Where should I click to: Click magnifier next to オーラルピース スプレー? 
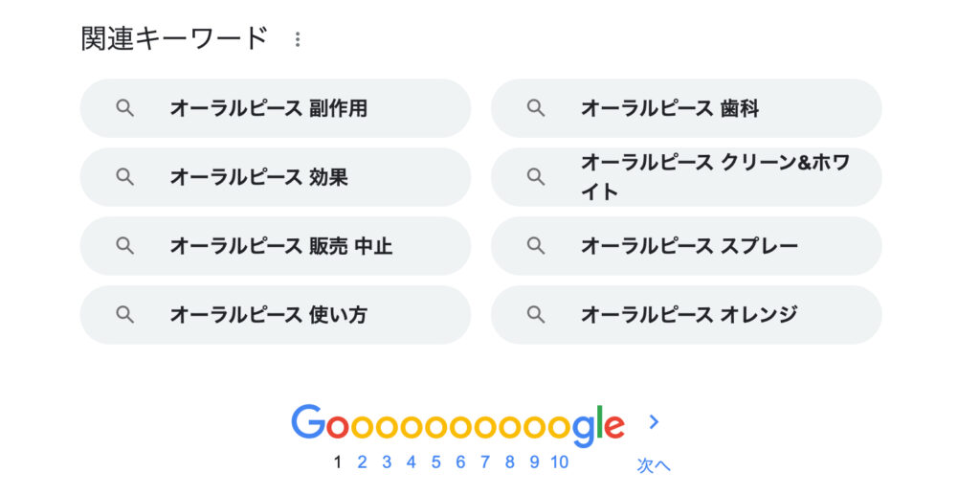(536, 246)
